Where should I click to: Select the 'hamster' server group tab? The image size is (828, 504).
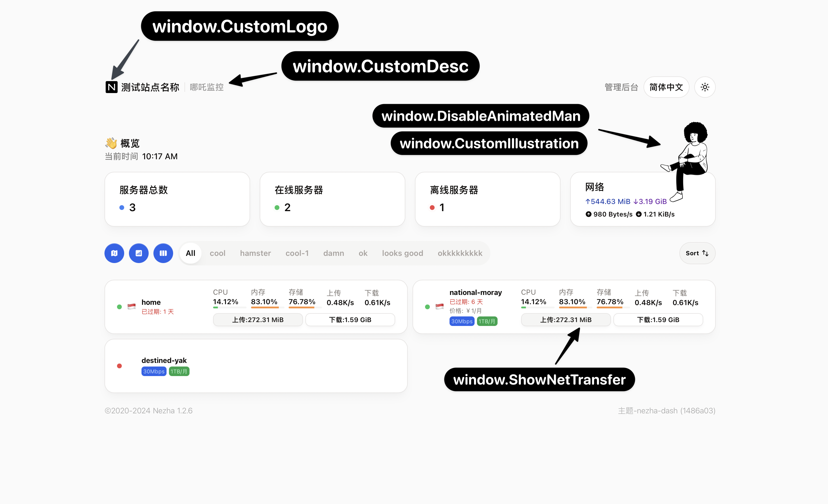point(255,253)
